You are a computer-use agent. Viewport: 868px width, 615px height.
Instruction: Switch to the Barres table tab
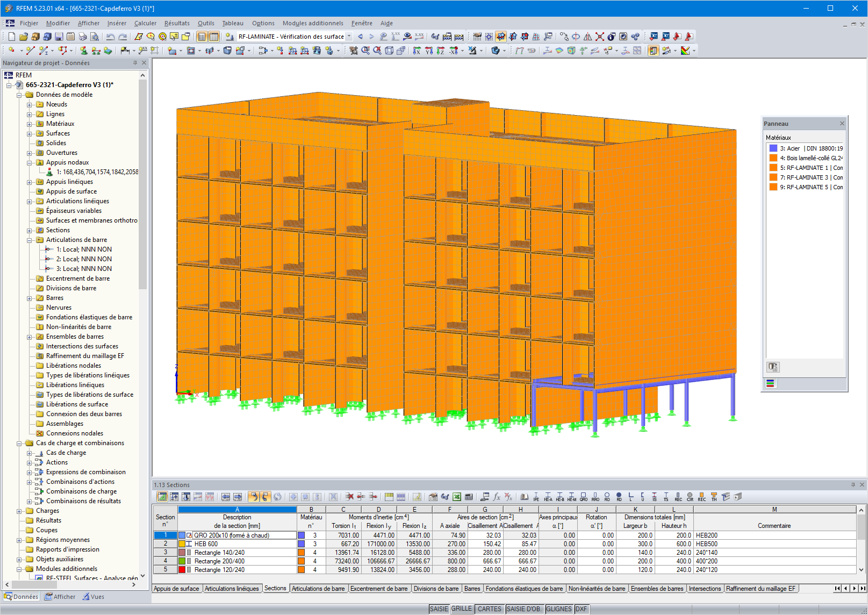[x=471, y=589]
